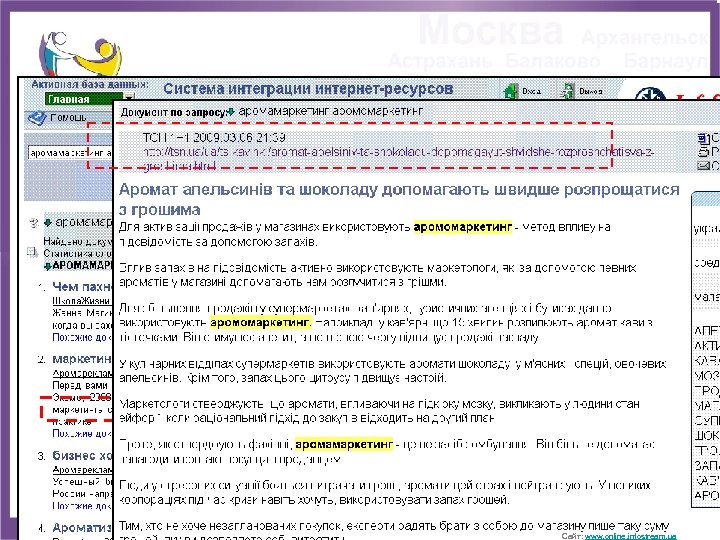Click 'ШОК' keyword in right panel list
This screenshot has height=540, width=720.
[x=706, y=435]
